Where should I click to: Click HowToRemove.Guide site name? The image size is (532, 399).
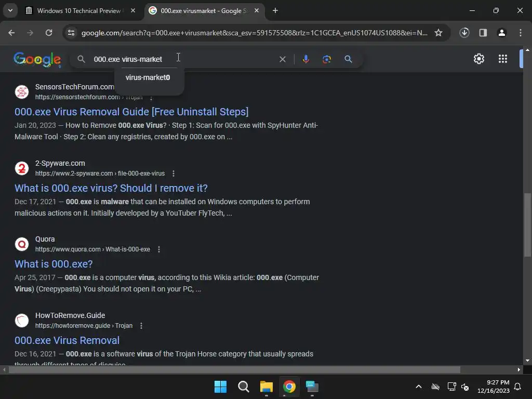pos(70,315)
